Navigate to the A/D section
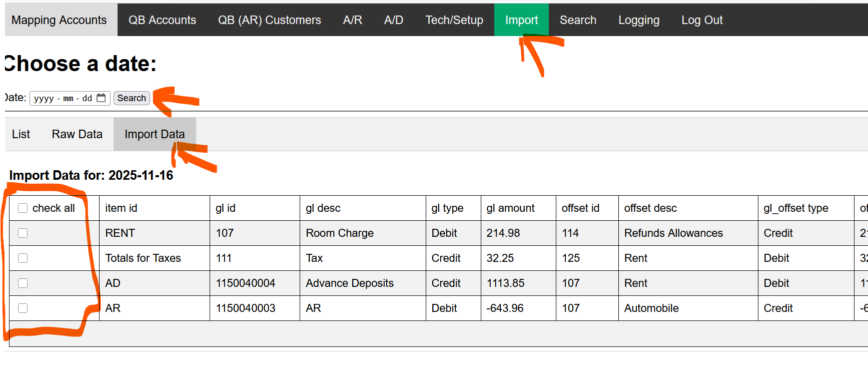 393,20
